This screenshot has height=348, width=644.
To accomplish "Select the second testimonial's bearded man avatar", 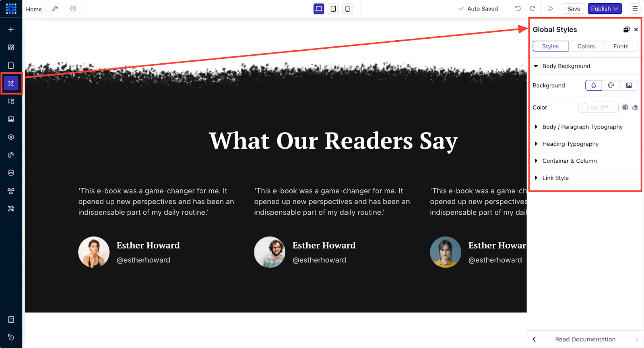I will click(x=270, y=252).
